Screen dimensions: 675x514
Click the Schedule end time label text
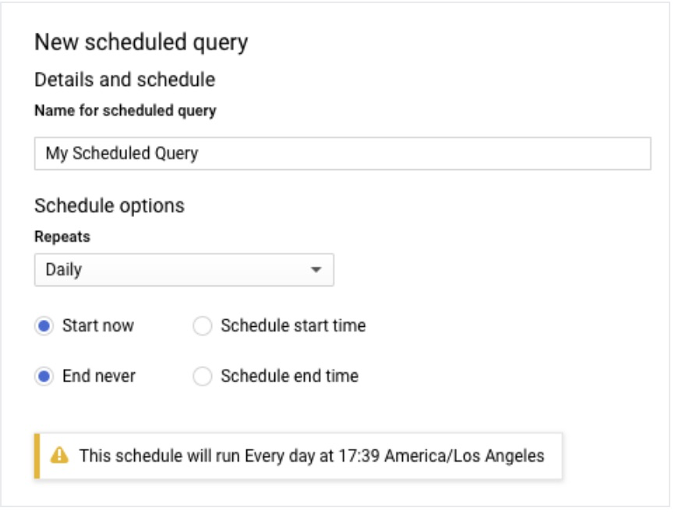289,376
